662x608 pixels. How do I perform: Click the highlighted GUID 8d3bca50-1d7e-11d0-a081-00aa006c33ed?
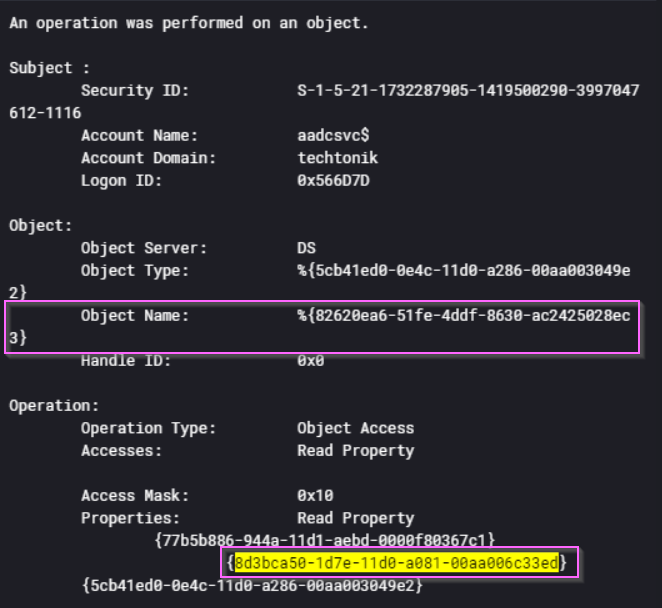396,563
